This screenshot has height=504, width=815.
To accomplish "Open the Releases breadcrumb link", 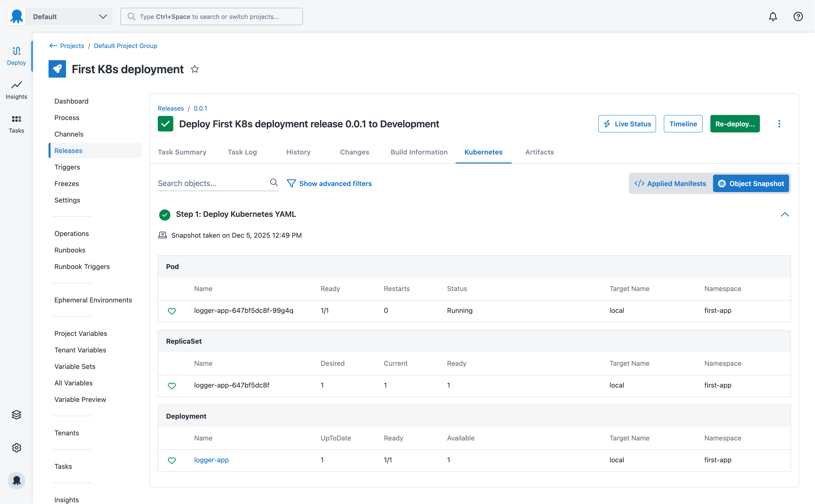I will coord(171,108).
